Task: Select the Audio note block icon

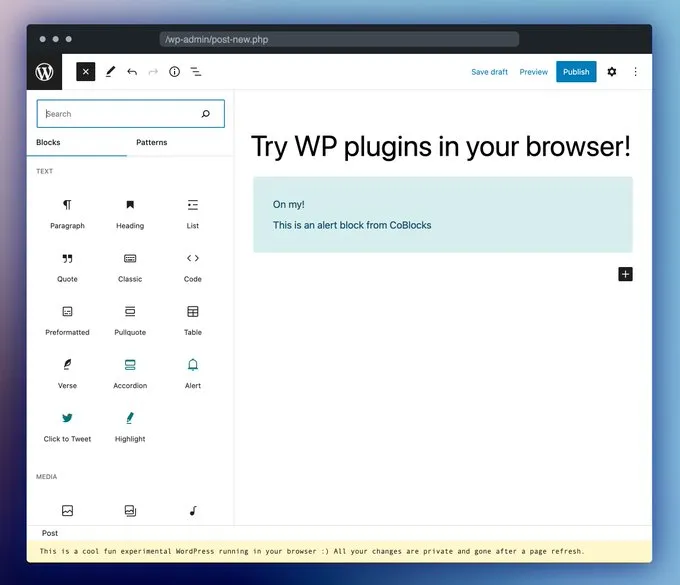Action: 193,510
